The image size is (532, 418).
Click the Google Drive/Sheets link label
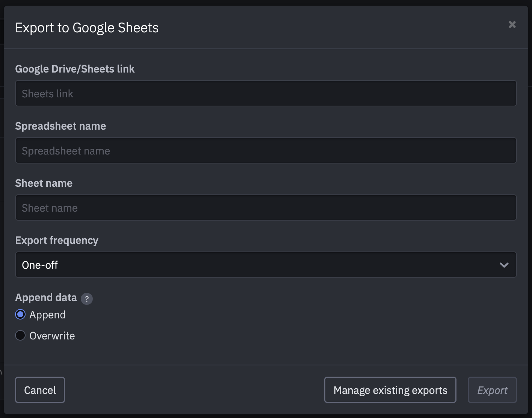pyautogui.click(x=75, y=69)
